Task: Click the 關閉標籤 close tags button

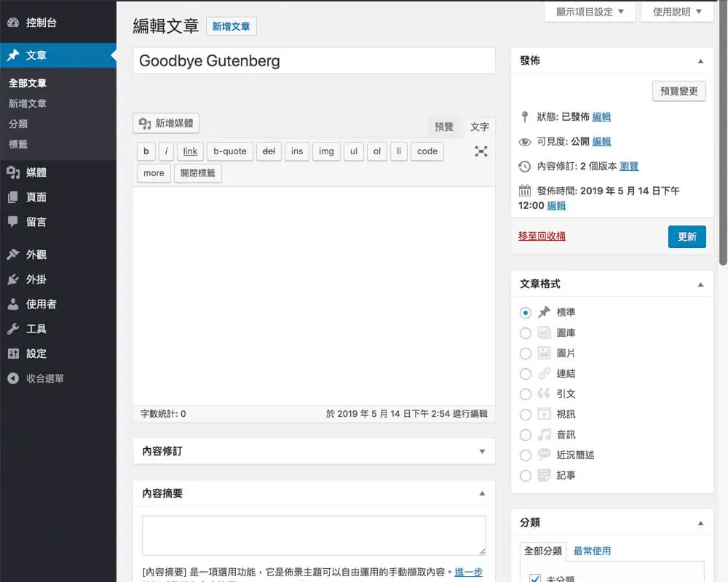Action: (x=198, y=173)
